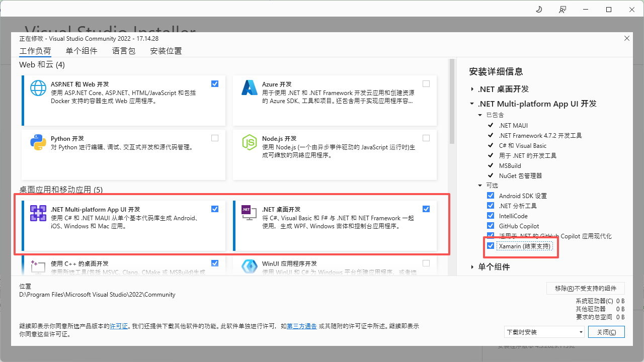Click the Azure development logo icon

(x=250, y=88)
